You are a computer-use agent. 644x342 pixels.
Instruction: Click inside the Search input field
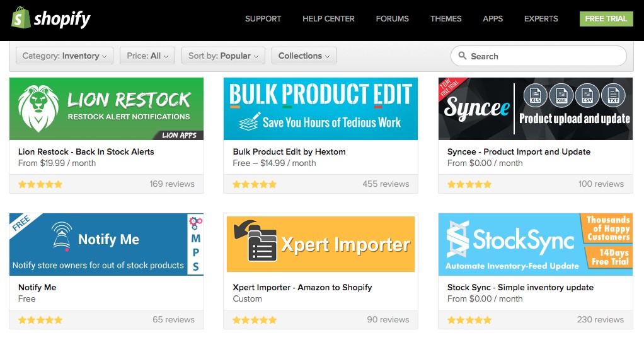539,56
